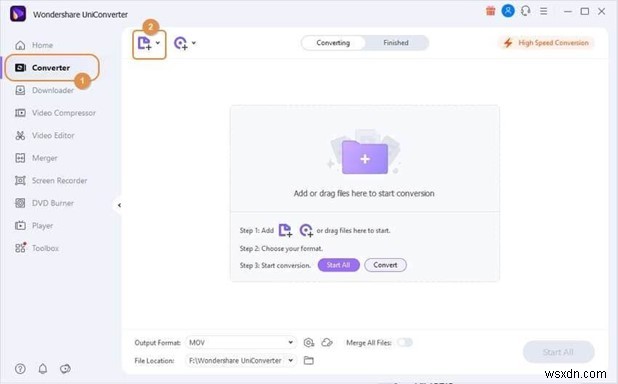Open Video Compressor tool
Screen dimensions: 618x384
[x=55, y=113]
